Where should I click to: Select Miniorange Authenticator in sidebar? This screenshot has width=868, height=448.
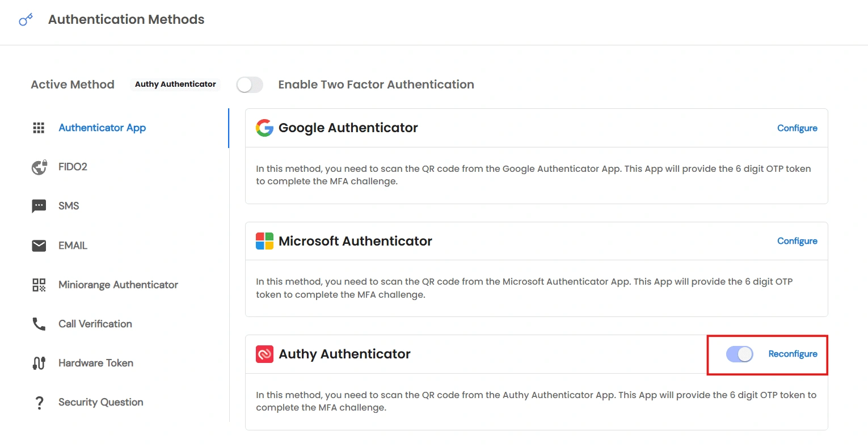118,285
